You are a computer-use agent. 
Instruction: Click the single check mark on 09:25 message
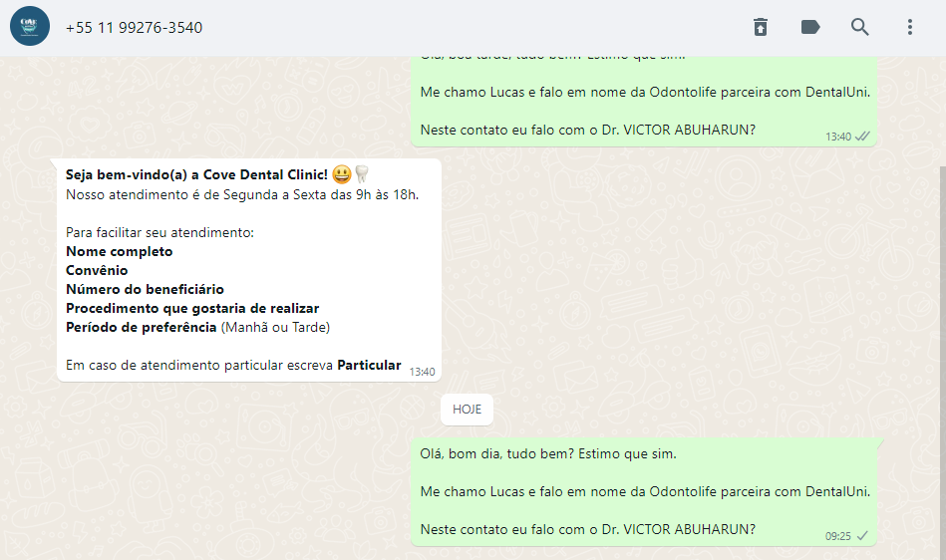[x=862, y=536]
